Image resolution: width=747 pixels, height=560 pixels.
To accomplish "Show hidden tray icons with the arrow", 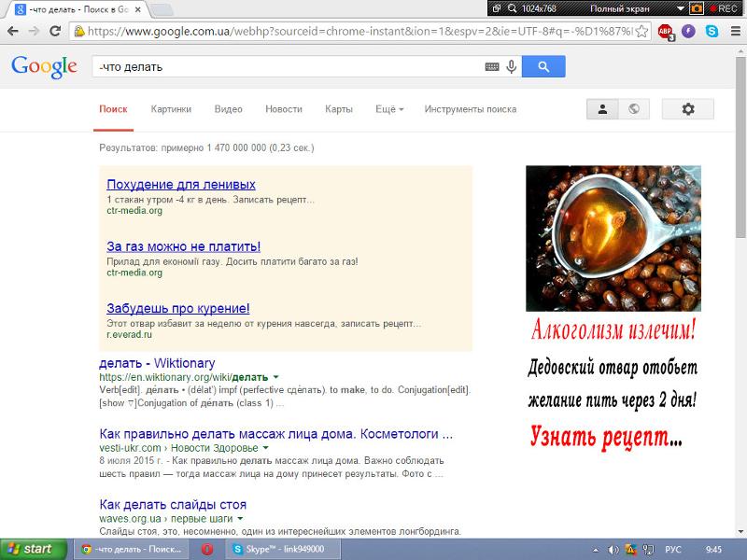I will pos(596,550).
